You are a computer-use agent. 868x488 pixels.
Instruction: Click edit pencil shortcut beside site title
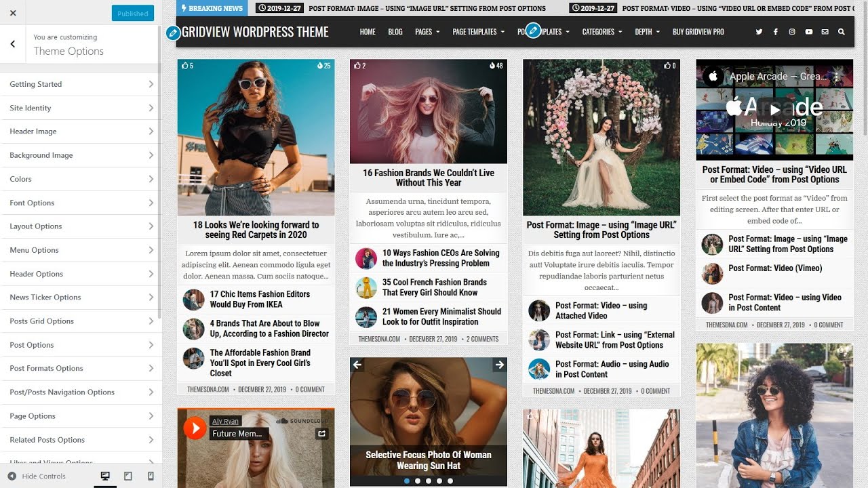(x=173, y=32)
